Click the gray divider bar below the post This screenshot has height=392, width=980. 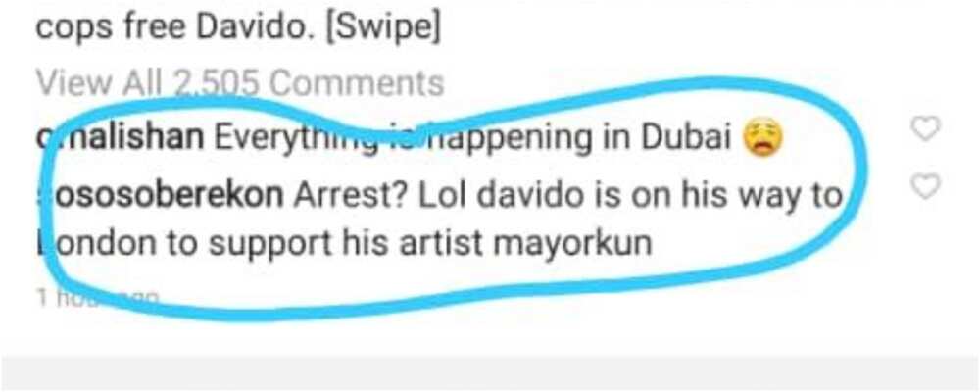490,373
